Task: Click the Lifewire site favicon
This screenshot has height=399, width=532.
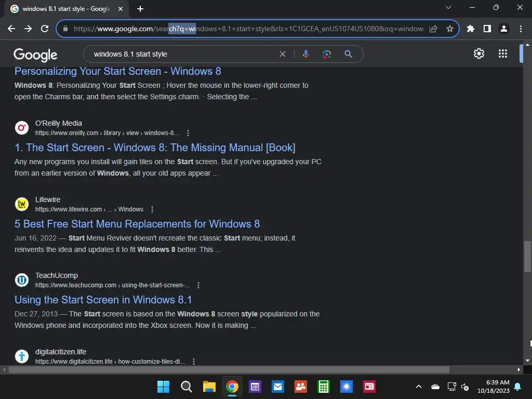Action: [x=22, y=204]
